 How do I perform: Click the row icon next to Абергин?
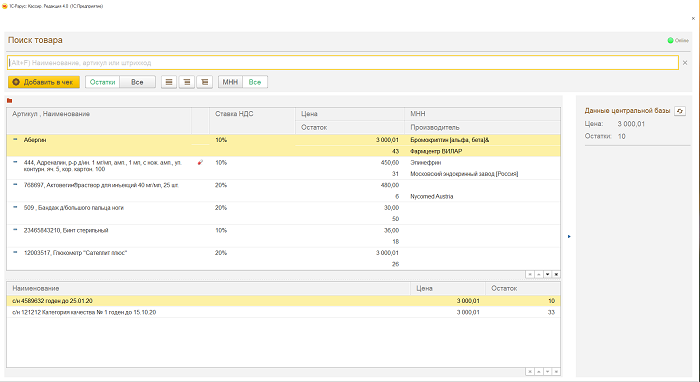click(x=15, y=140)
